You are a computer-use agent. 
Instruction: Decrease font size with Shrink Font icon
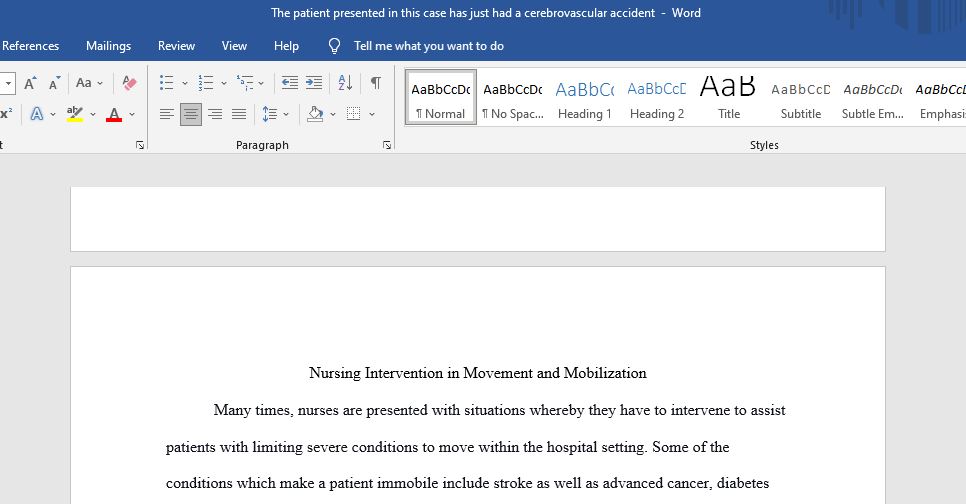tap(54, 83)
